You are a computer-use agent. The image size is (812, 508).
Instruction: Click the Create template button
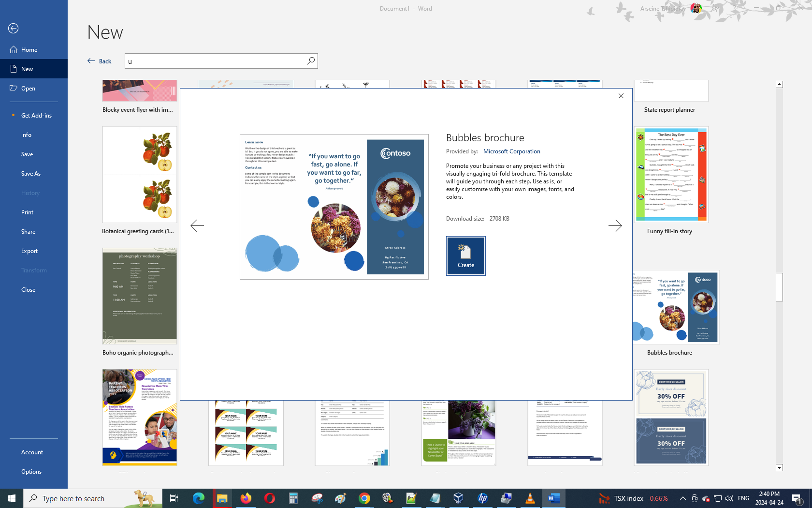coord(465,256)
